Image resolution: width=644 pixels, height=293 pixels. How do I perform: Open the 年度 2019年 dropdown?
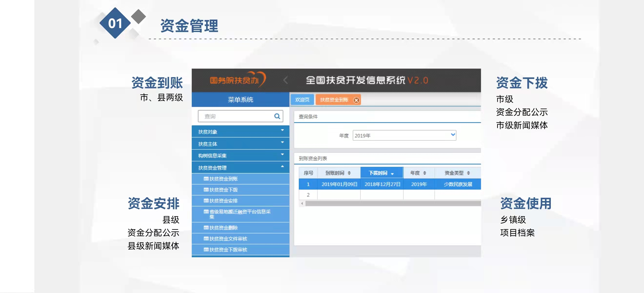[404, 135]
